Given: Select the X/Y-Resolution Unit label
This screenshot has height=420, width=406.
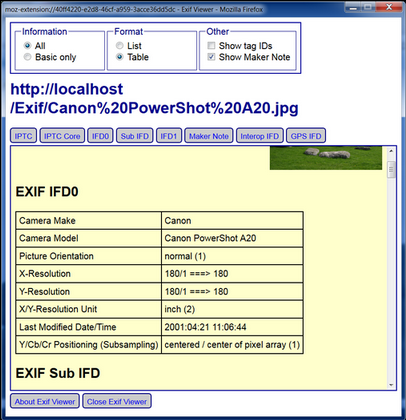Looking at the screenshot, I should pos(89,309).
